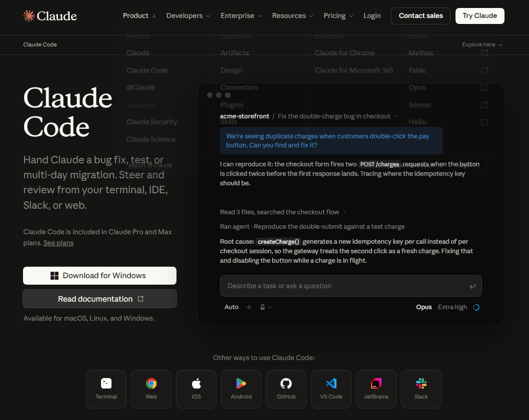Open Read documentation
The height and width of the screenshot is (420, 529).
pos(100,299)
